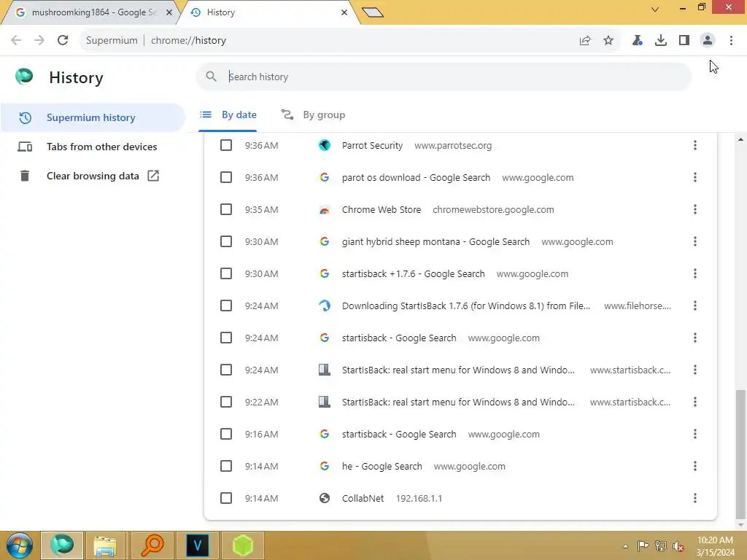
Task: Open the tab search chevron in title bar
Action: [x=655, y=9]
